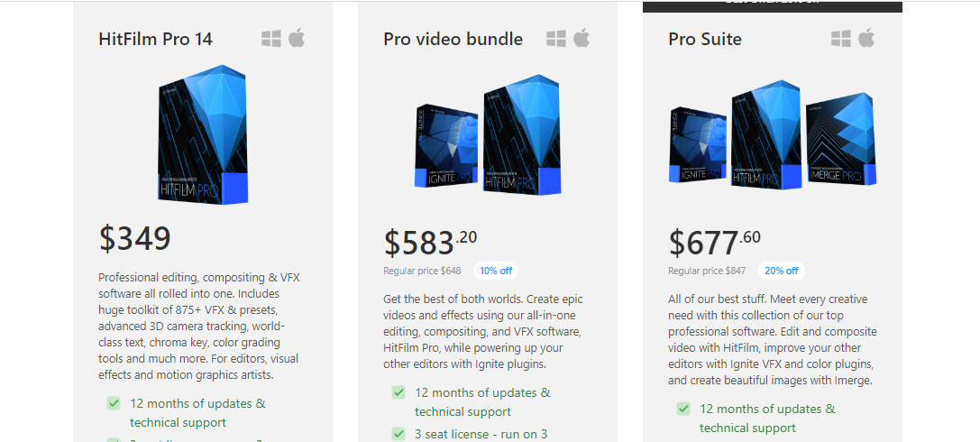
Task: Click green checkmark for 12 months updates, Pro Suite
Action: (683, 409)
